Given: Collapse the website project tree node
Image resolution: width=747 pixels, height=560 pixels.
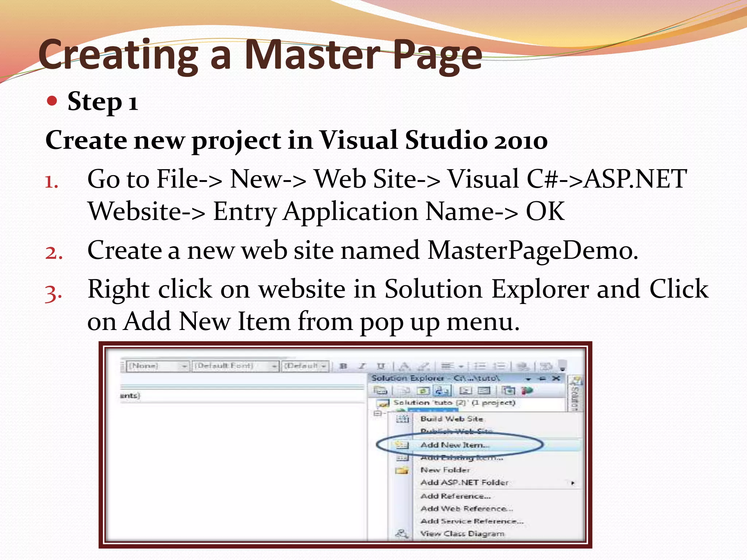Looking at the screenshot, I should click(378, 413).
